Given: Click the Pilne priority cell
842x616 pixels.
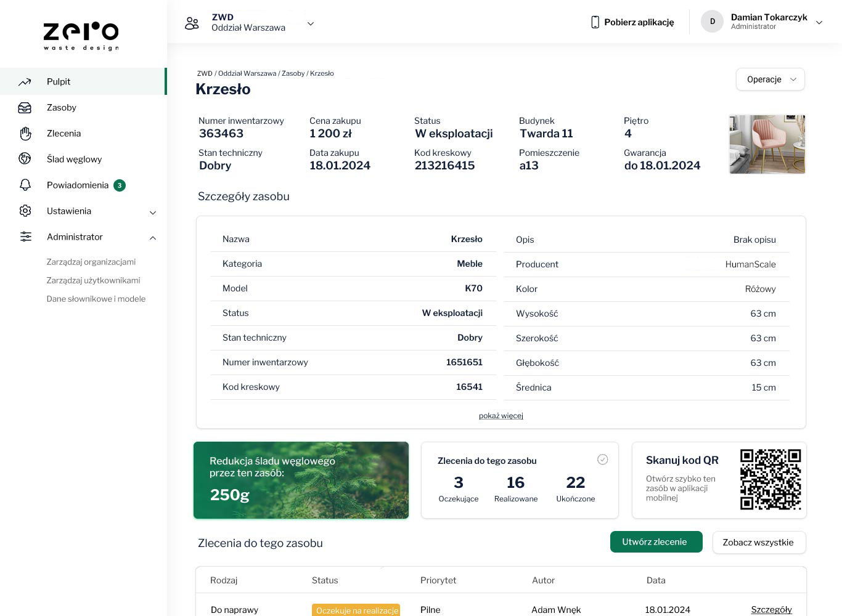Looking at the screenshot, I should pos(430,610).
